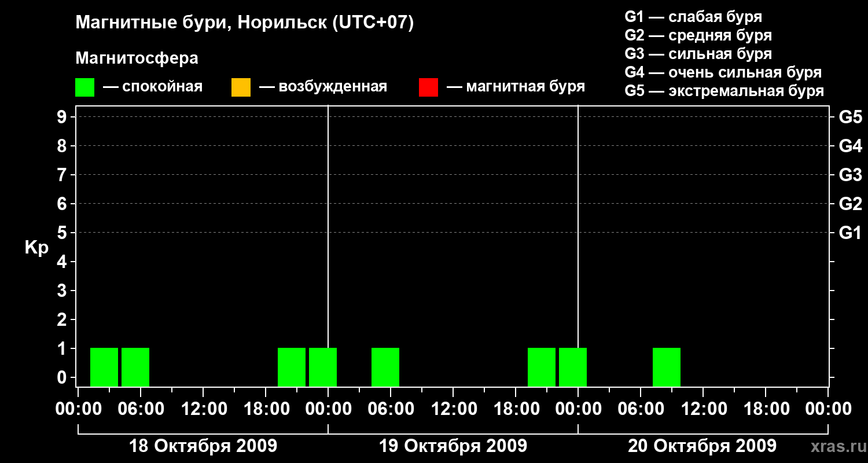Click the '18:00' time label for 18 Октября
This screenshot has width=868, height=463.
(x=266, y=409)
